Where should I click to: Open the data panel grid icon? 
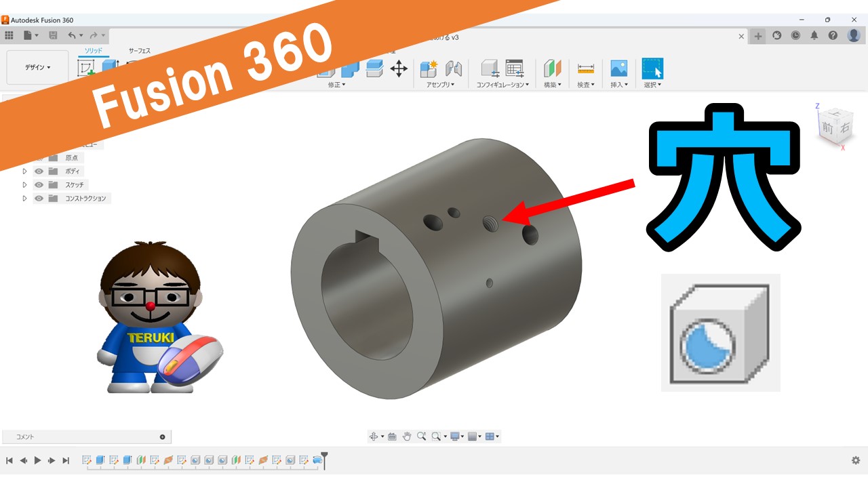(9, 35)
